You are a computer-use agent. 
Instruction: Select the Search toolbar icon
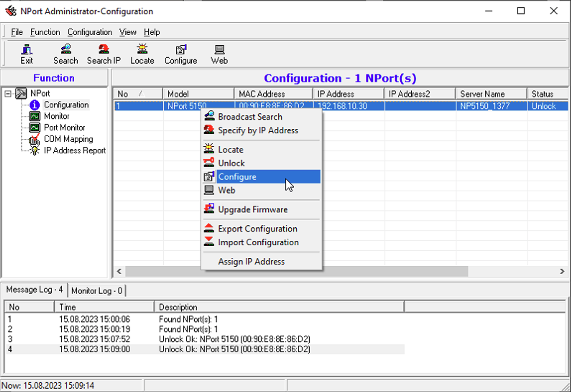(65, 54)
